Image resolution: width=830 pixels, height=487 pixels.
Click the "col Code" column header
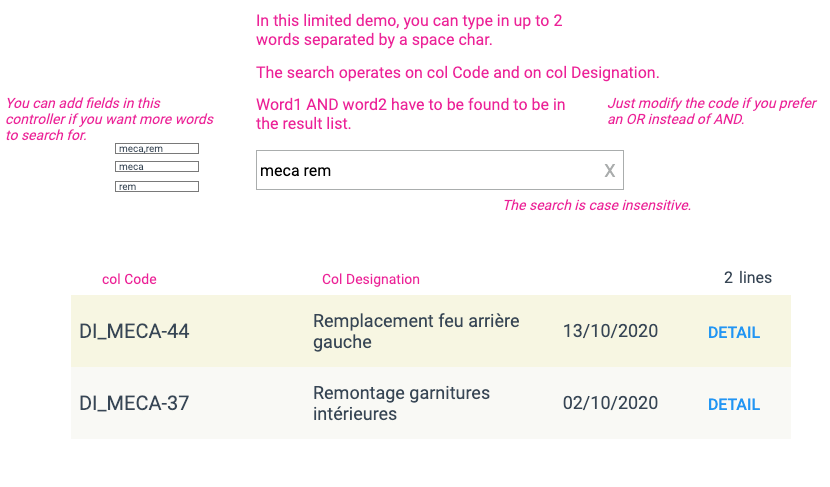[129, 280]
